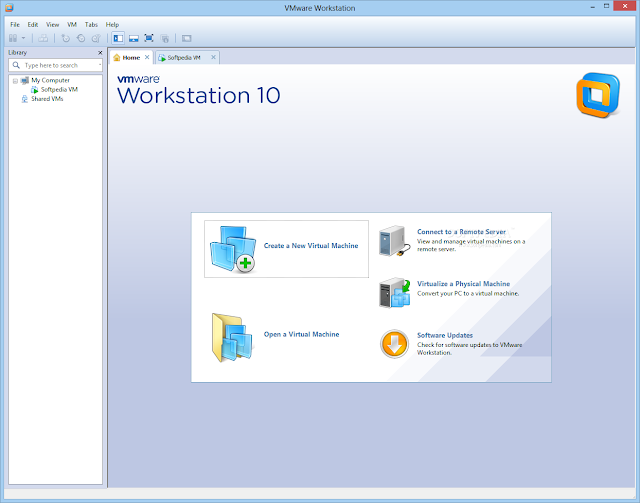Click the console view toolbar icon

(187, 38)
